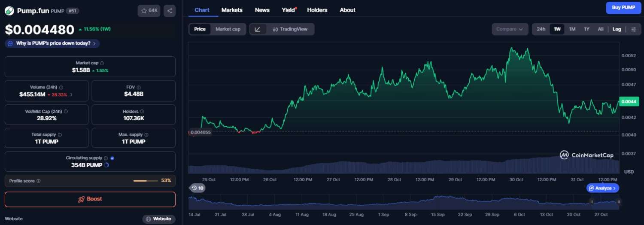This screenshot has height=225, width=644.
Task: Click the share icon next to watchlist
Action: (170, 11)
